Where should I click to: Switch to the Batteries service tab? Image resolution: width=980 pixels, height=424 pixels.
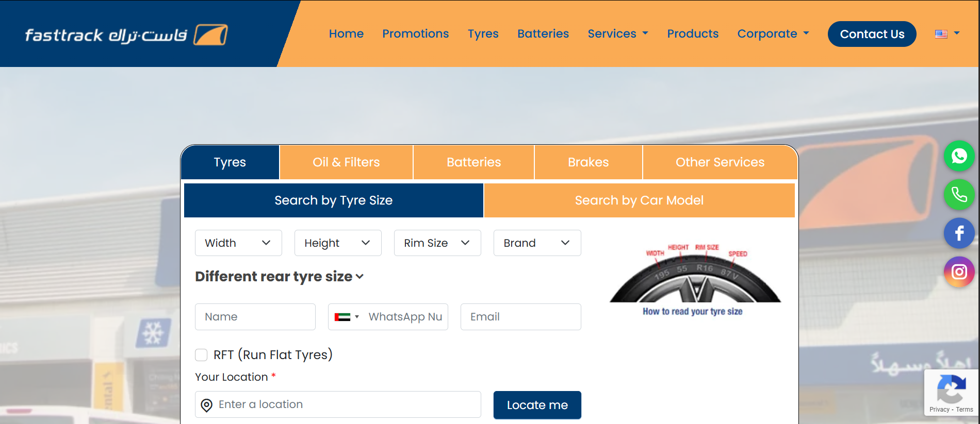473,162
